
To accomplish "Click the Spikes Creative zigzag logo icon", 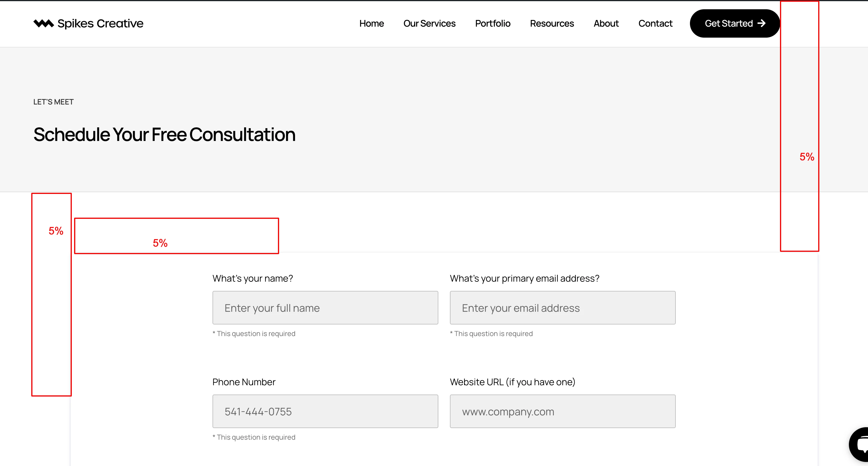I will click(43, 23).
